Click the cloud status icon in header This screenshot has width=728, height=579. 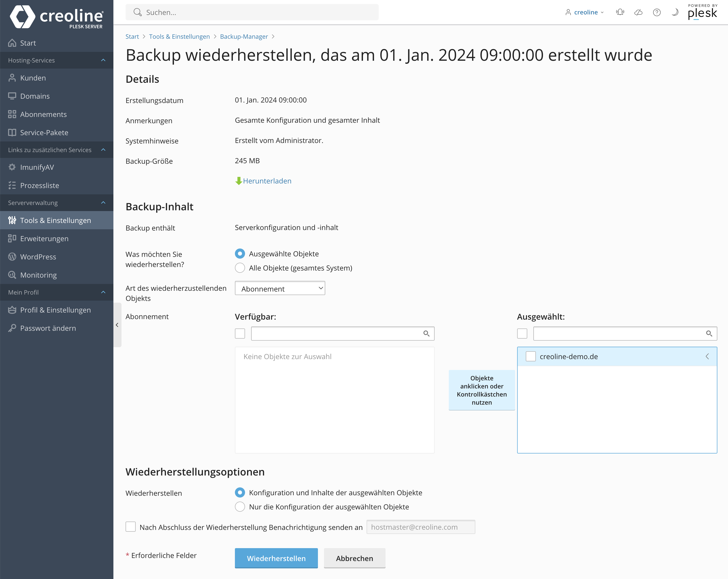638,12
